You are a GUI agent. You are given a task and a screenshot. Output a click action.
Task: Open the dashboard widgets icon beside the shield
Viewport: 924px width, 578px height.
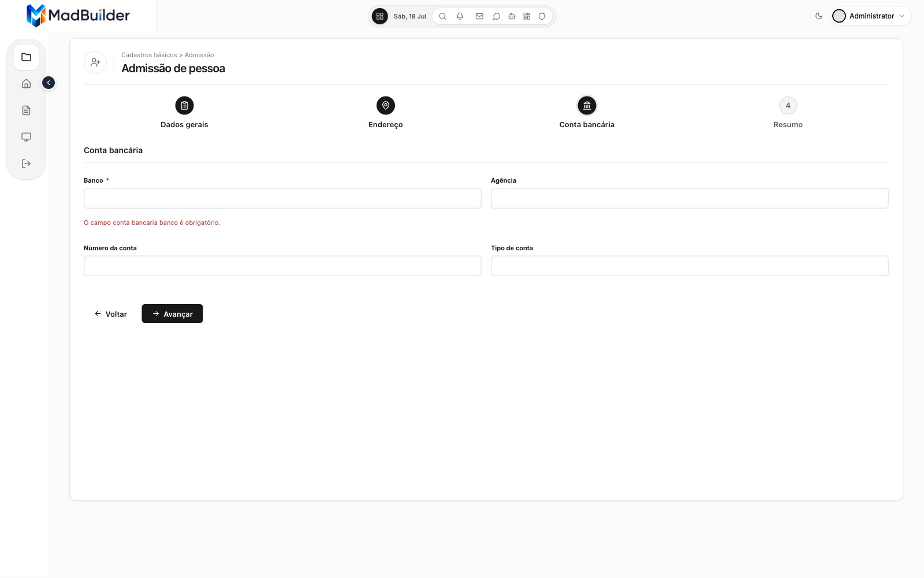527,16
